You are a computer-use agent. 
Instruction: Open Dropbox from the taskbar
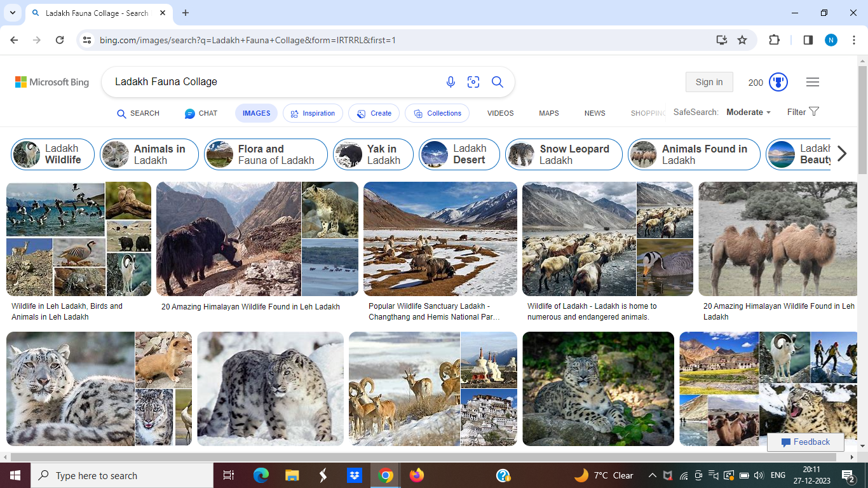[355, 475]
